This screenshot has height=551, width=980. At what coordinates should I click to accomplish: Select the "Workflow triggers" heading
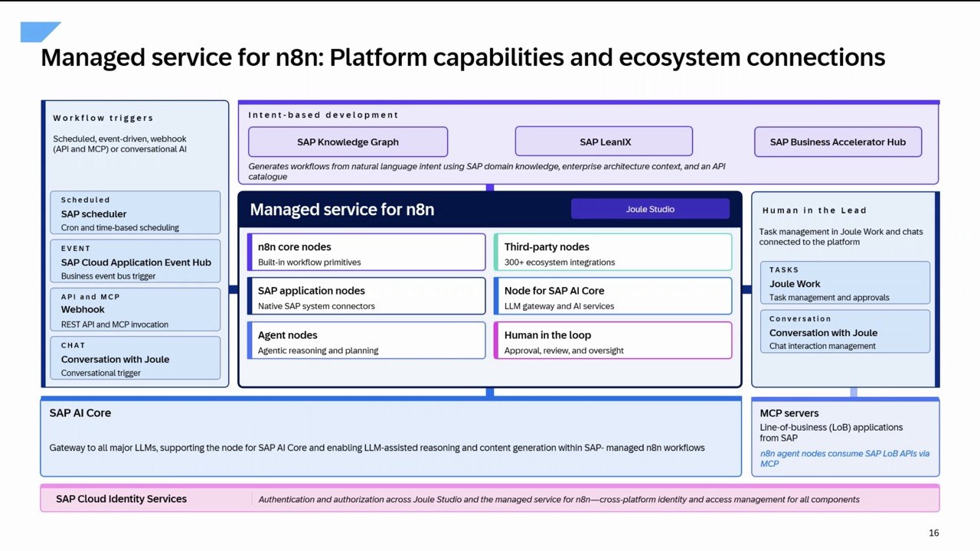click(103, 118)
